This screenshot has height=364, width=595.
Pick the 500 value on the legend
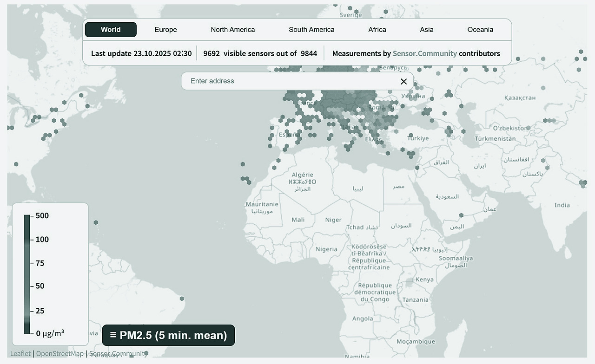pos(42,216)
